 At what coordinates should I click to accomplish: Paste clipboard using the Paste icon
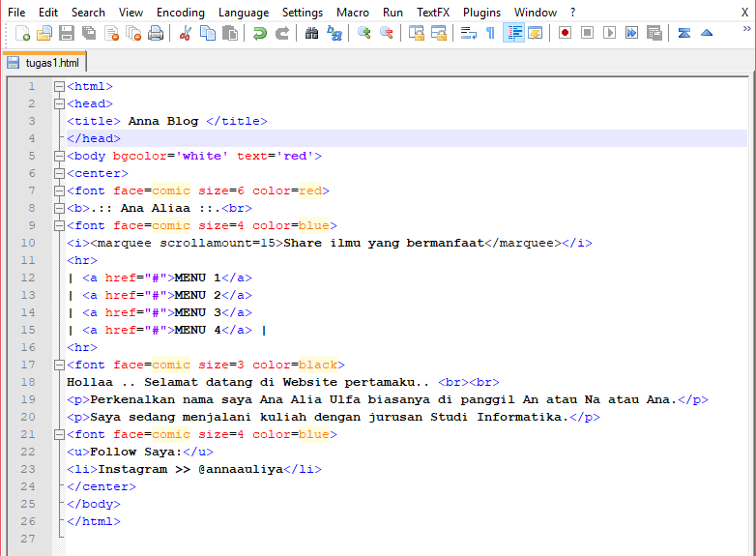coord(230,33)
